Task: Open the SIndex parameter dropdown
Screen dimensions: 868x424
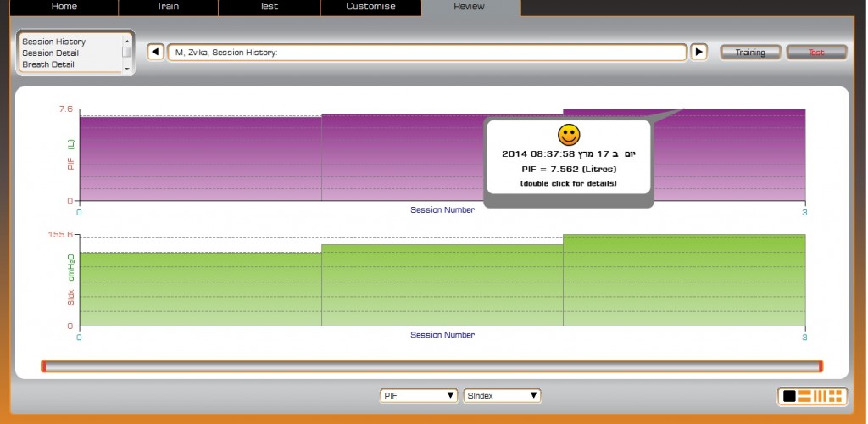Action: (x=502, y=396)
